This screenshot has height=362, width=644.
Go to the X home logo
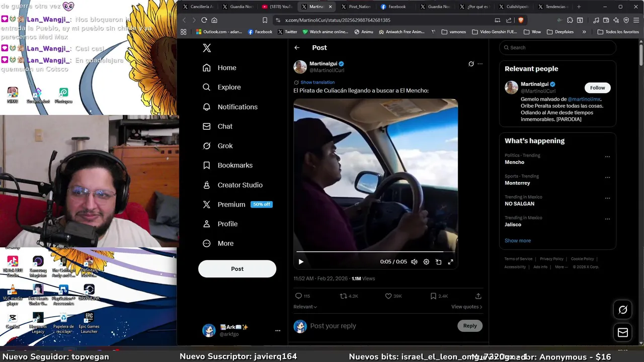(x=207, y=48)
